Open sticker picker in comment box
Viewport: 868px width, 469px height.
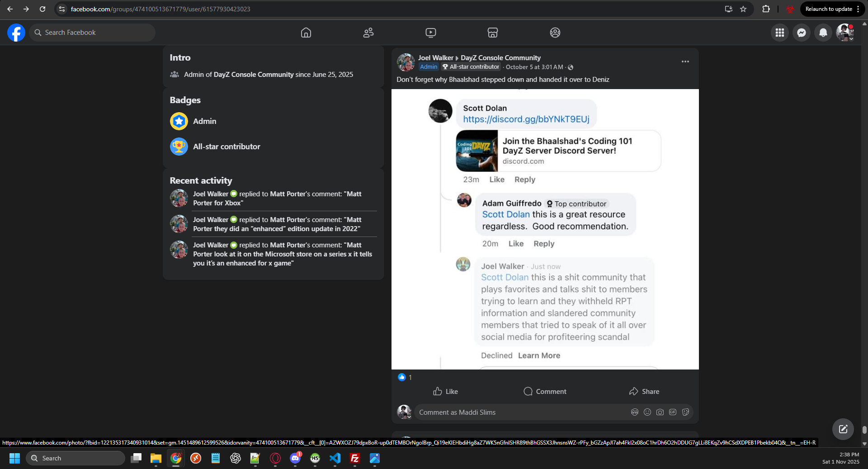(685, 412)
